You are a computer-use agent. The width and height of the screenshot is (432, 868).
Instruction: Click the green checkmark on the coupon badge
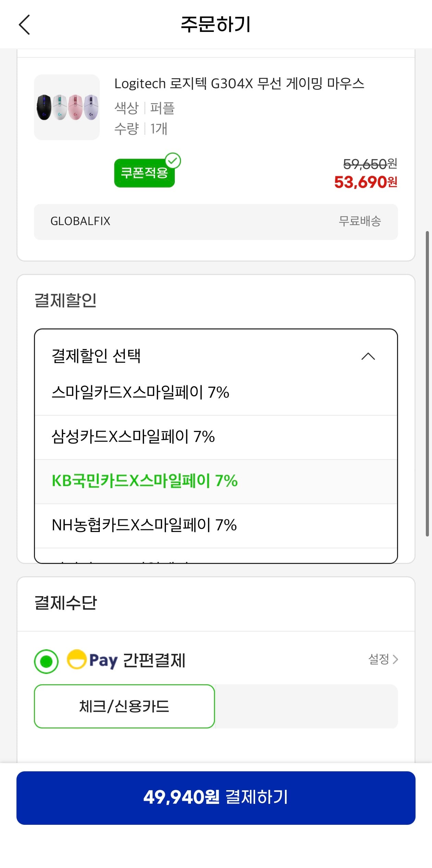[174, 160]
